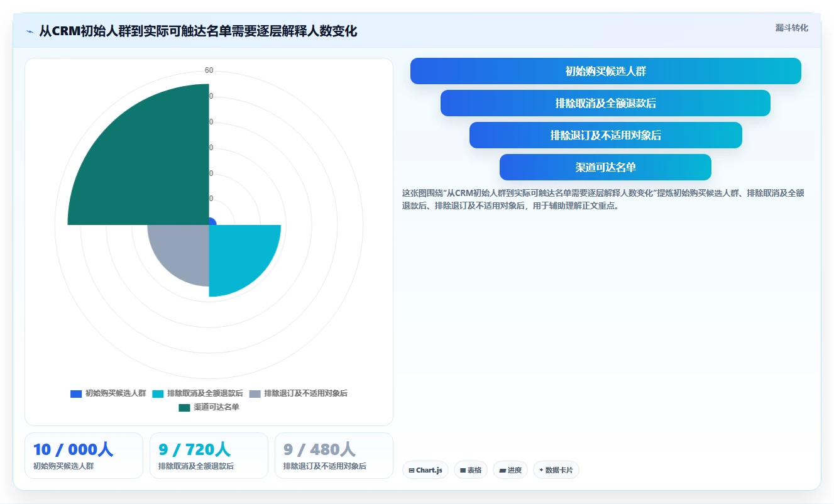Viewport: 834px width, 504px height.
Task: Select the 渠道可达名单 funnel bar
Action: point(605,167)
